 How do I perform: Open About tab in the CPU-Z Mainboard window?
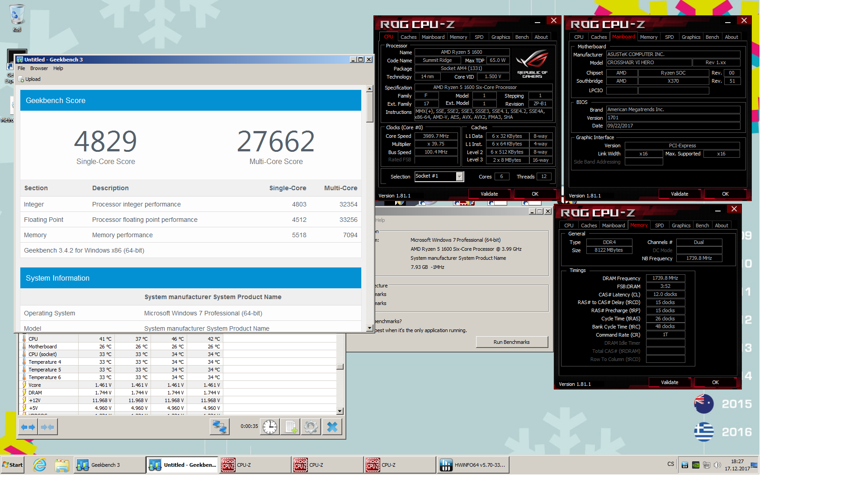tap(731, 37)
